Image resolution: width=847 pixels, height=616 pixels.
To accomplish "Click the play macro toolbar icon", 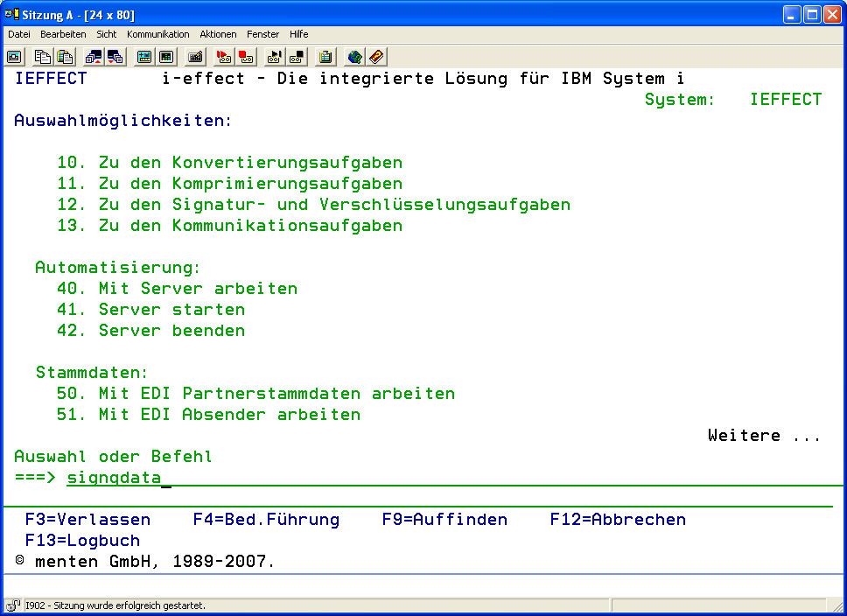I will click(275, 57).
